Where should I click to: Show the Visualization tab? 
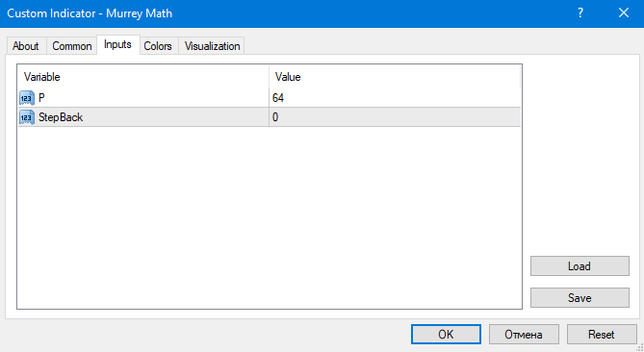coord(212,46)
